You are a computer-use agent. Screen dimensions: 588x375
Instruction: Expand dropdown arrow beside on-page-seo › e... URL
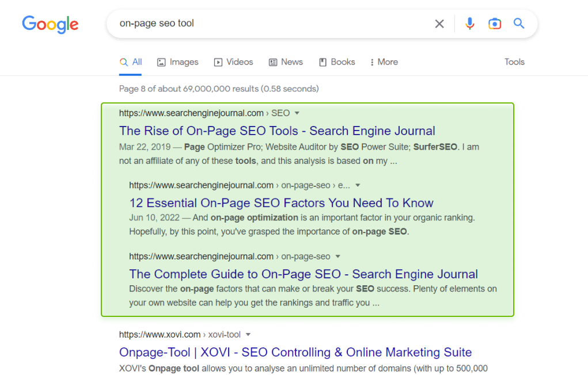pyautogui.click(x=358, y=185)
